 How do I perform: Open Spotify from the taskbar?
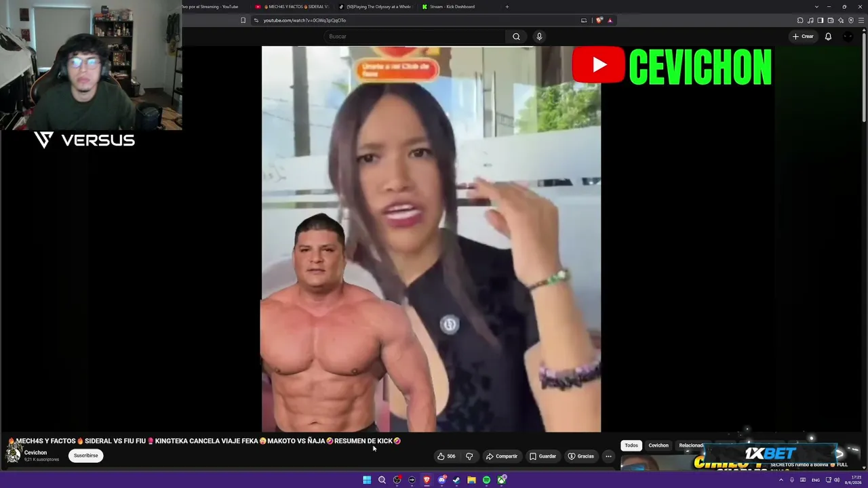coord(486,480)
